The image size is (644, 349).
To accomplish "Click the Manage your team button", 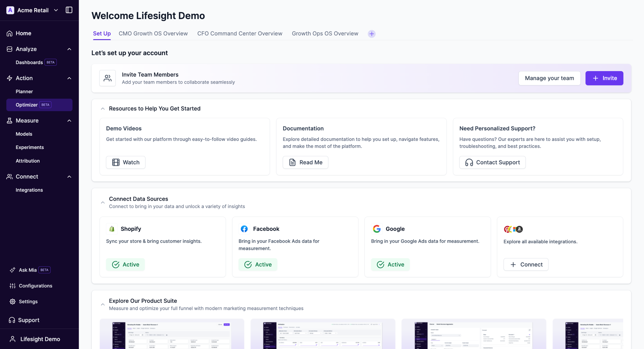I will point(549,78).
